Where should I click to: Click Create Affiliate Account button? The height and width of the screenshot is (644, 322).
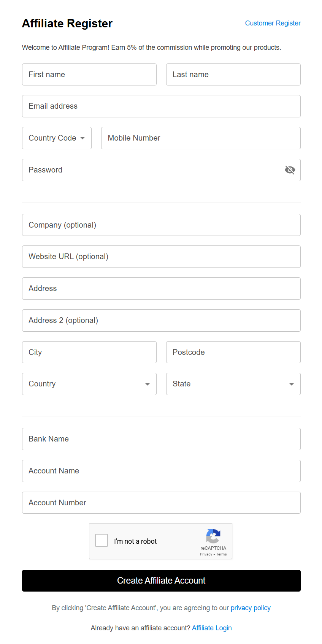click(161, 581)
